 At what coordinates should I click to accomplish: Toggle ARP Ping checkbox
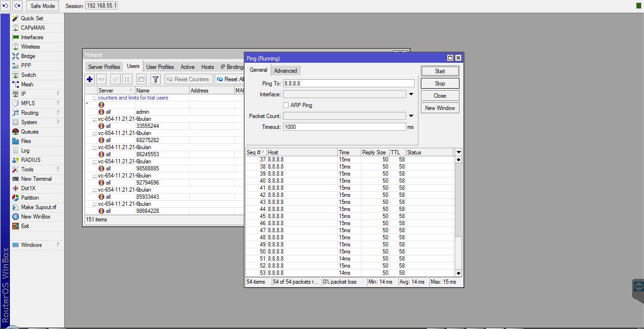286,105
